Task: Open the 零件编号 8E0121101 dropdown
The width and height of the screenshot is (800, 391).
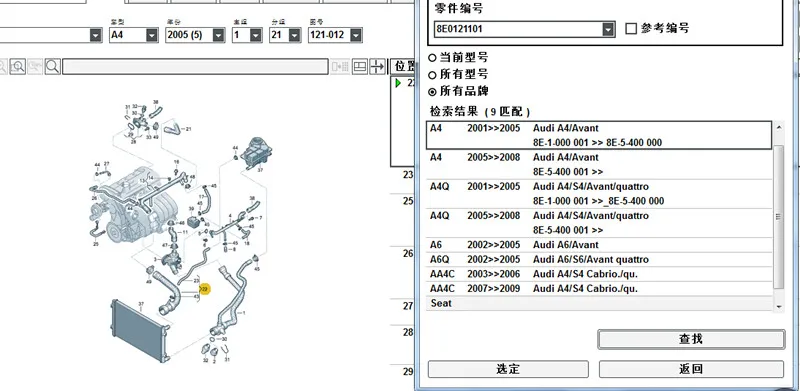Action: 608,29
